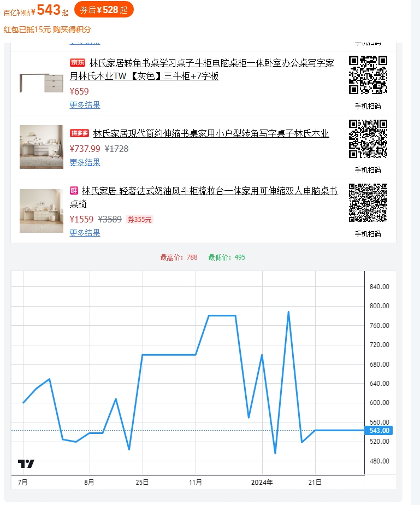420x505 pixels.
Task: Click 手机扫码 label under the Pinduoduo QR code
Action: [x=368, y=170]
